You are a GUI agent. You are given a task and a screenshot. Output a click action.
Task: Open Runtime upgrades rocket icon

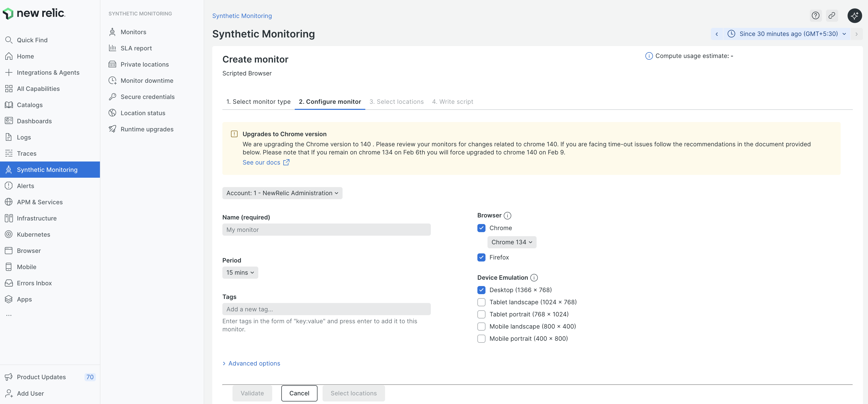pos(113,129)
